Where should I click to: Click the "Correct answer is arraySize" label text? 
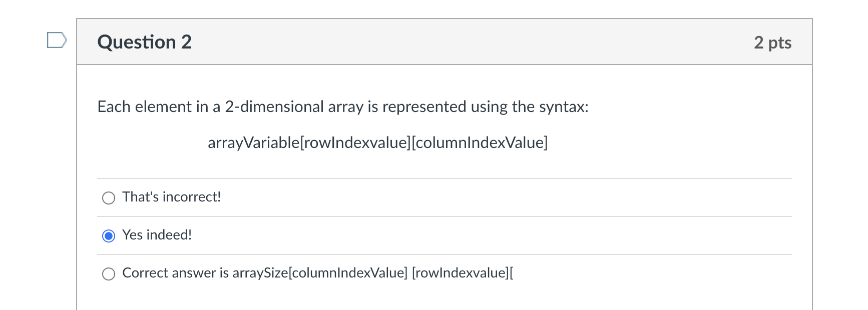[x=205, y=273]
